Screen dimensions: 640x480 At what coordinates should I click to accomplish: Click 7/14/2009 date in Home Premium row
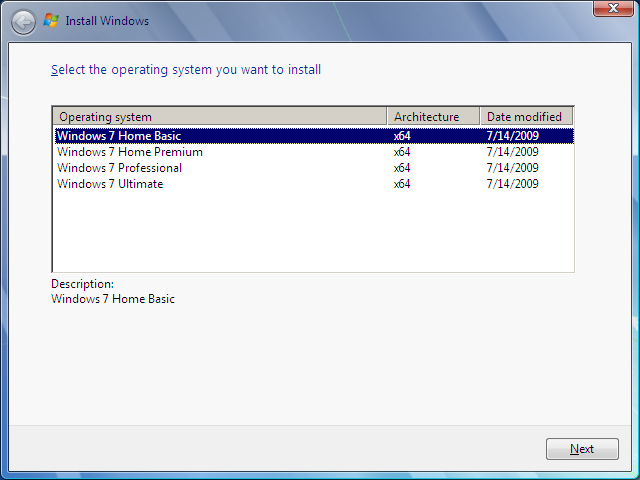click(x=513, y=152)
